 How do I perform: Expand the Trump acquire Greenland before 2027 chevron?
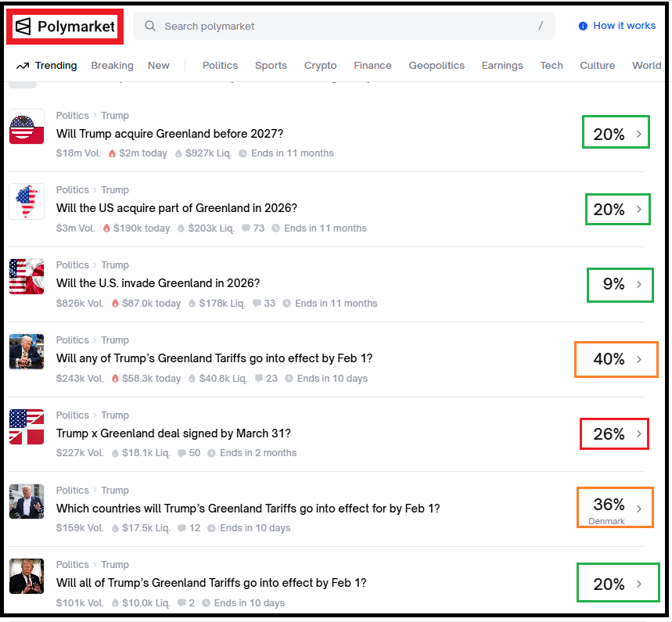[x=639, y=135]
